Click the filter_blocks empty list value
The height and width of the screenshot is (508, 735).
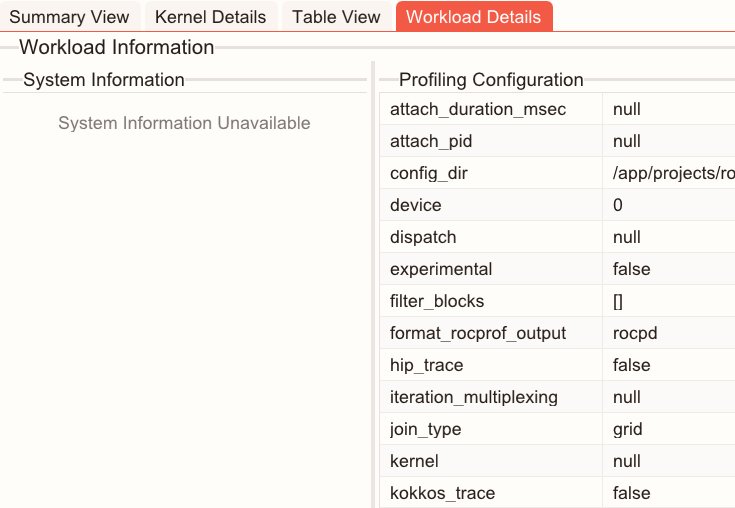tap(618, 301)
